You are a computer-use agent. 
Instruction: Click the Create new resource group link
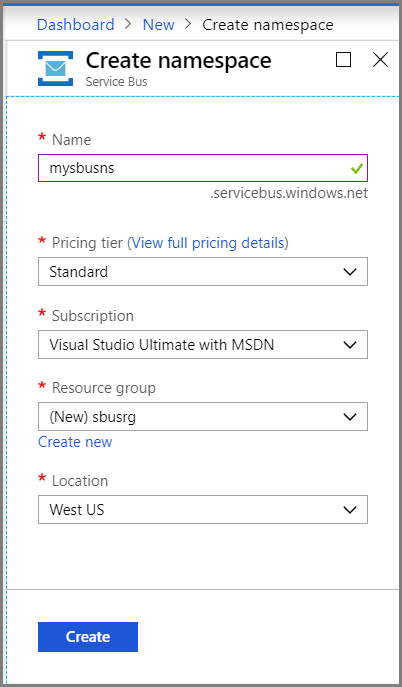pyautogui.click(x=75, y=442)
